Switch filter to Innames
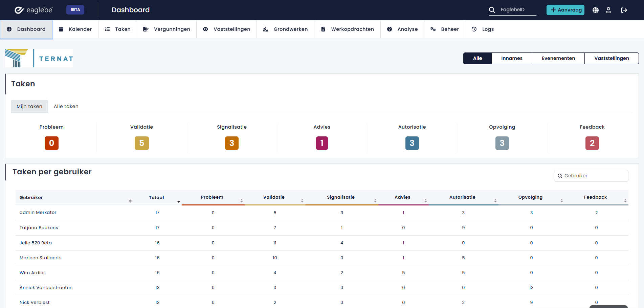 (x=512, y=58)
